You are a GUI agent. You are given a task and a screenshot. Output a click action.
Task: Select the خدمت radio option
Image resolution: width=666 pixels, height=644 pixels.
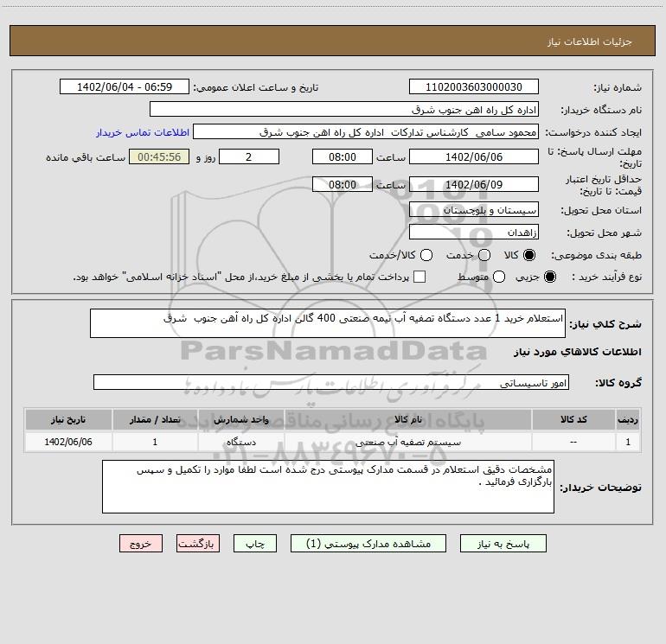(484, 255)
